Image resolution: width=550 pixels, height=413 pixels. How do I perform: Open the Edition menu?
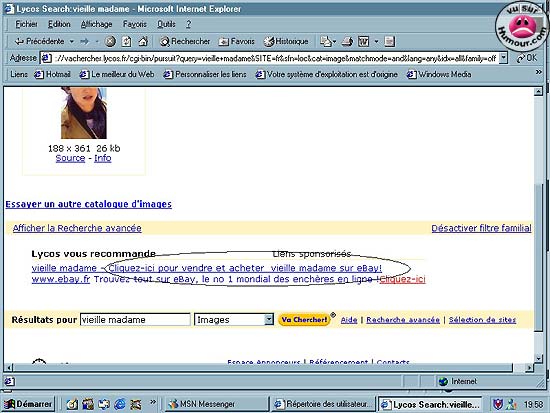click(59, 24)
